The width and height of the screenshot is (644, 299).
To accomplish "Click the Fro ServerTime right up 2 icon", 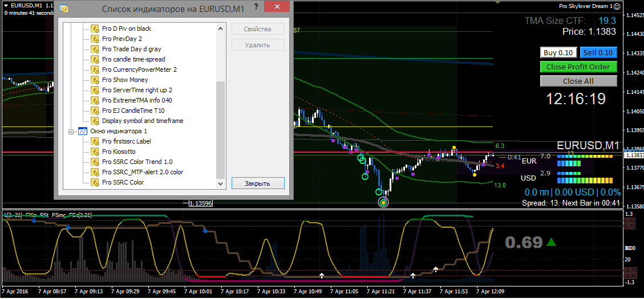I will [95, 90].
